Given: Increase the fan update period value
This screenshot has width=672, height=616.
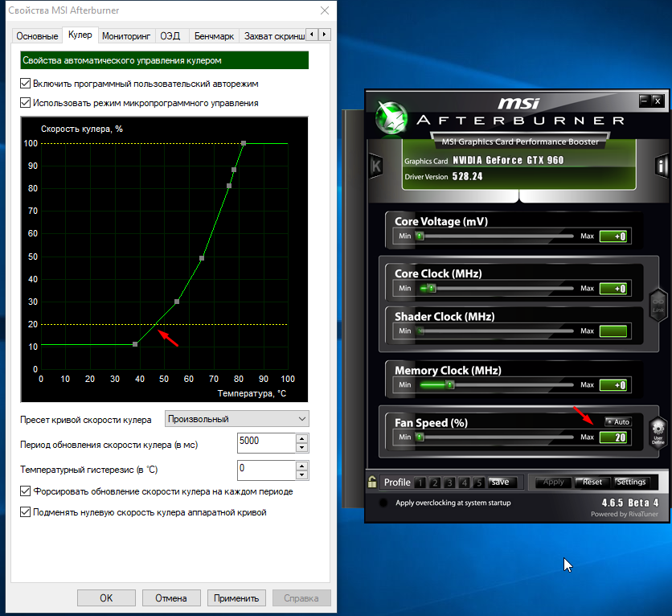Looking at the screenshot, I should coord(302,438).
